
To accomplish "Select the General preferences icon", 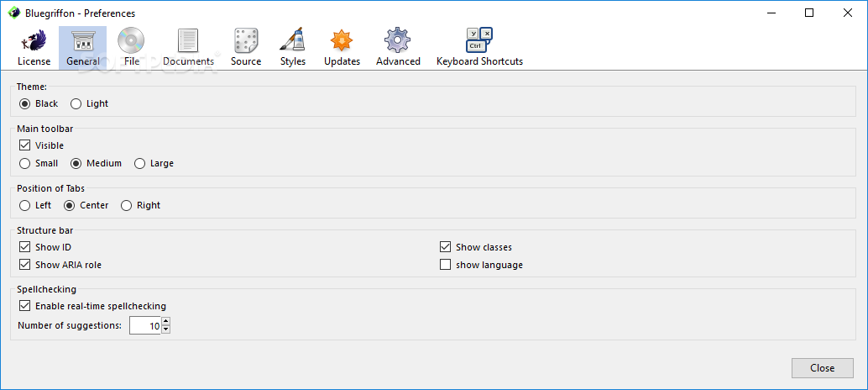I will (82, 48).
